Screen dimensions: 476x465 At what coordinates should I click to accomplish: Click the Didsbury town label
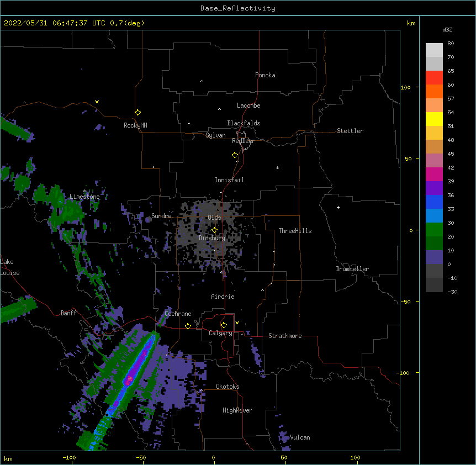click(212, 238)
